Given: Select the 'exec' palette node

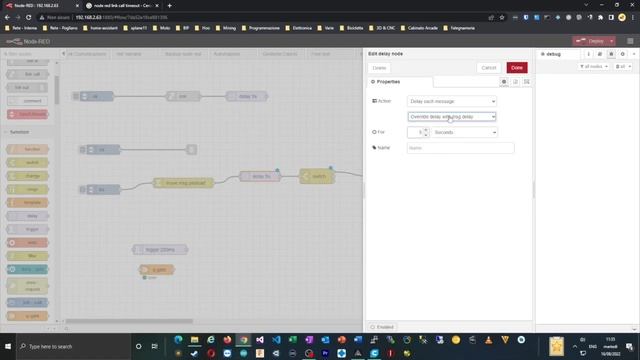Looking at the screenshot, I should pos(28,242).
